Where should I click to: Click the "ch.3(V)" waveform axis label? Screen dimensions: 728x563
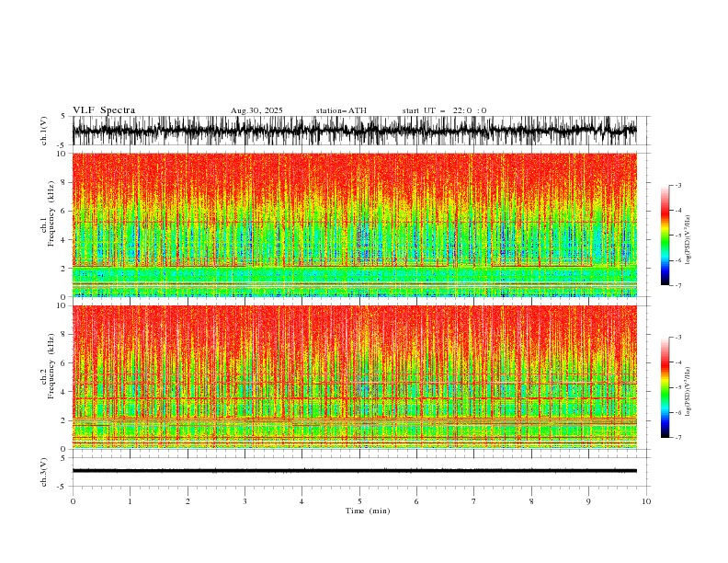(44, 472)
